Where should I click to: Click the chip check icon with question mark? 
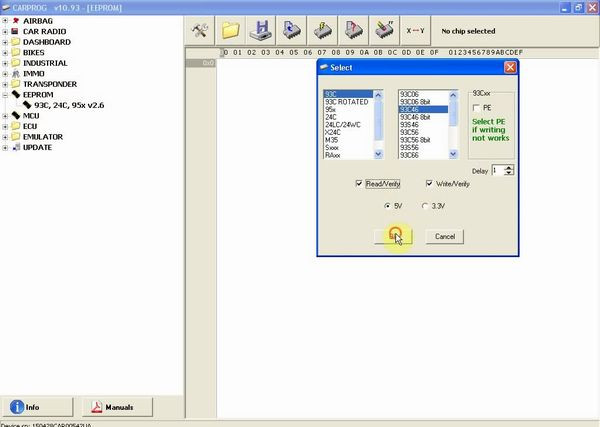[353, 30]
